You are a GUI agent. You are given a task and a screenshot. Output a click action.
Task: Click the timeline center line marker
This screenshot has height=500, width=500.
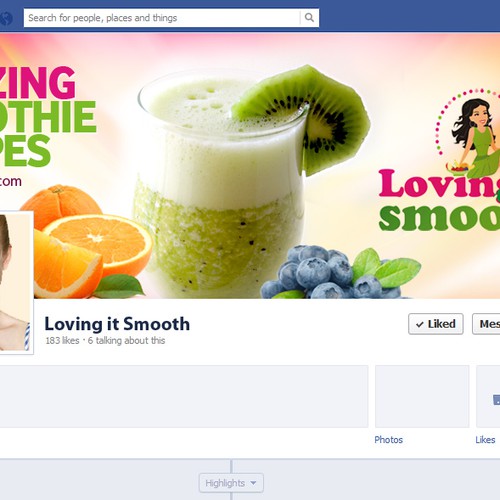point(231,466)
